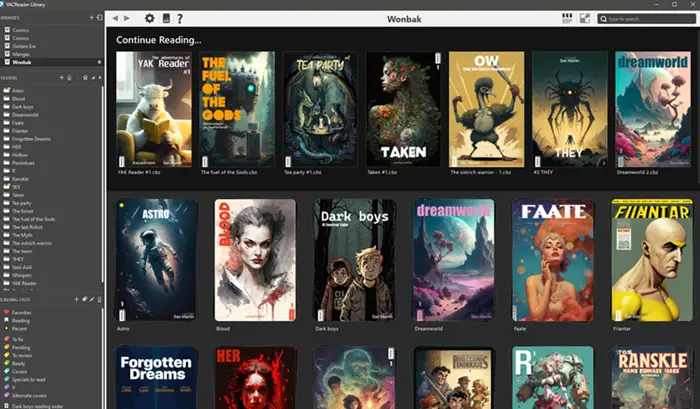The width and height of the screenshot is (700, 409).
Task: Open the Blood folder cover in grid
Action: tap(255, 260)
